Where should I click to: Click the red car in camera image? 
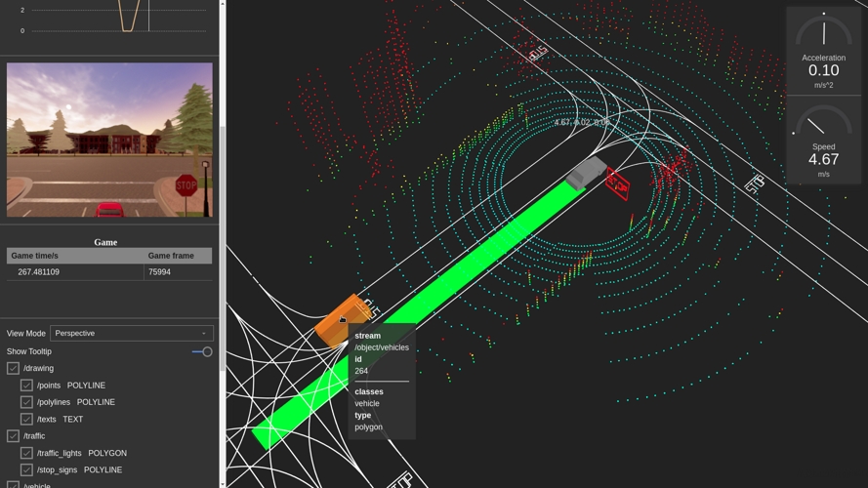tap(109, 209)
